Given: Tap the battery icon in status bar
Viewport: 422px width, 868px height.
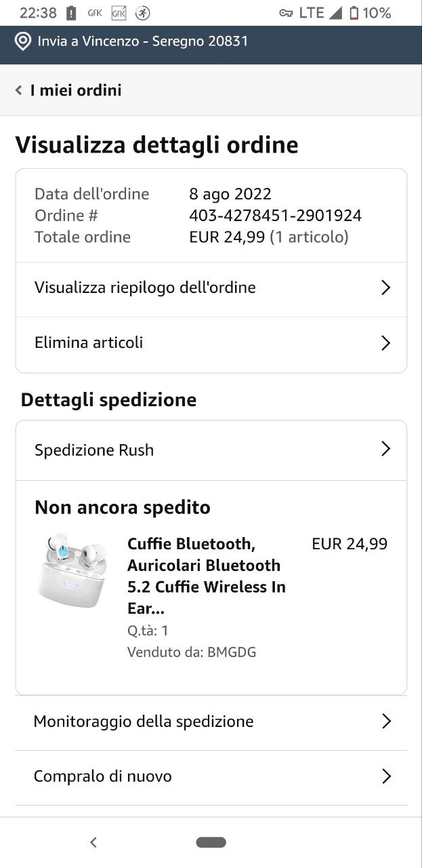Looking at the screenshot, I should tap(354, 13).
